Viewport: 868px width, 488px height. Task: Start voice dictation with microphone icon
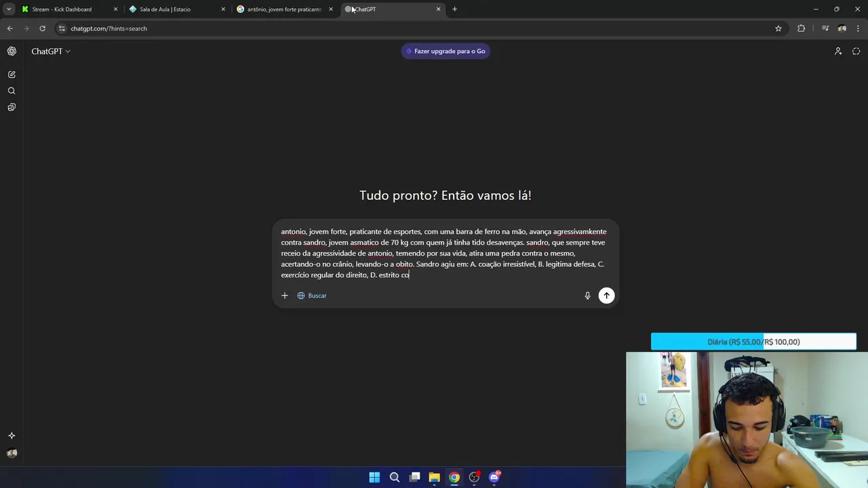click(x=587, y=296)
